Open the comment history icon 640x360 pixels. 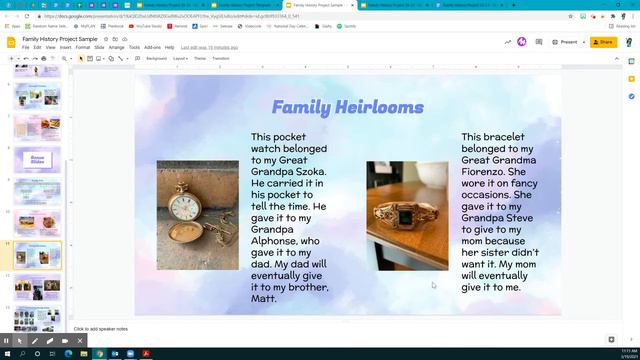pos(539,42)
